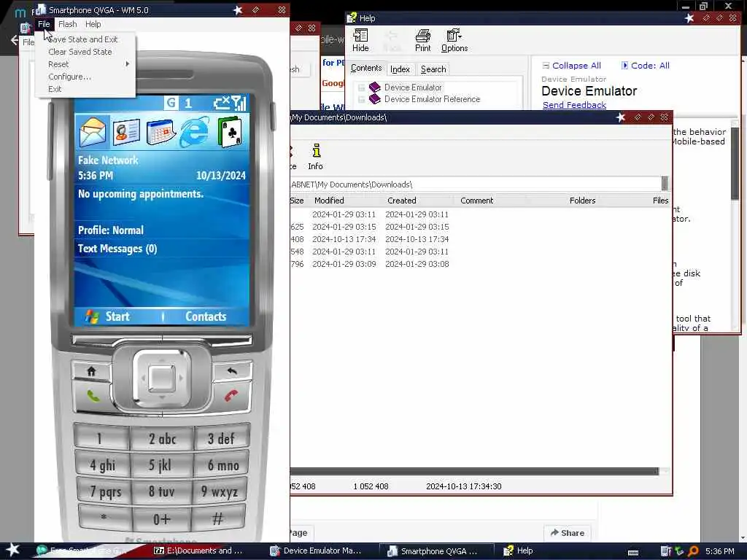Tap No upcoming appointments on phone
Viewport: 747px width, 560px height.
tap(141, 194)
